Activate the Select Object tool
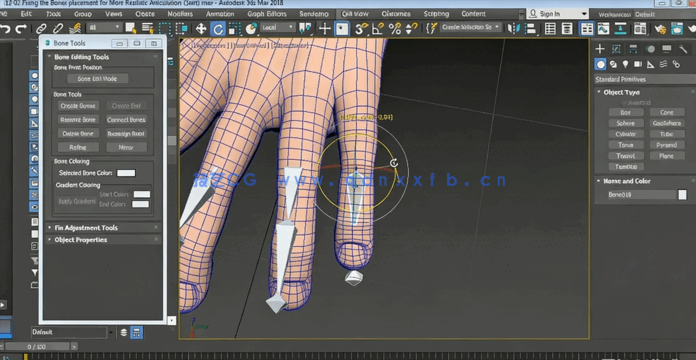696x360 pixels. coord(131,29)
